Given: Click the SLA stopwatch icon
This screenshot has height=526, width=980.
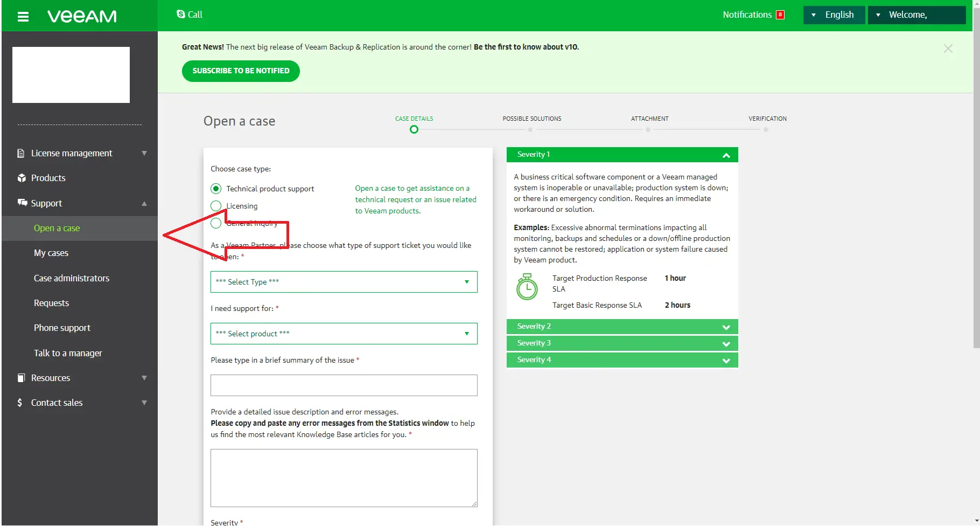Looking at the screenshot, I should coord(527,287).
